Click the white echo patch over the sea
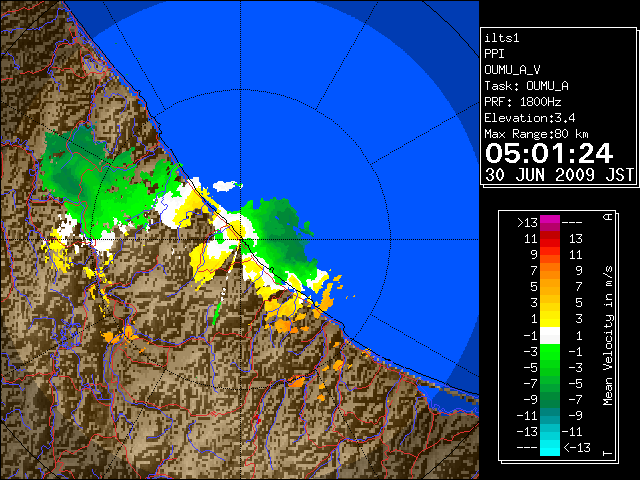The image size is (640, 480). click(225, 186)
